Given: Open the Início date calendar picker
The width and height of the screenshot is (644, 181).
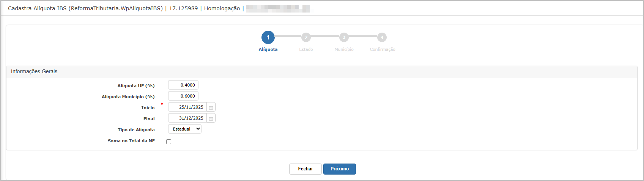Looking at the screenshot, I should (x=211, y=107).
